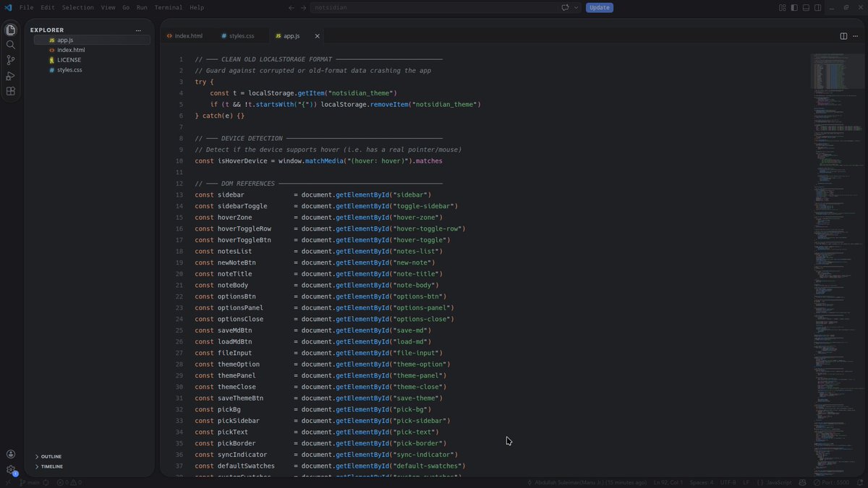Click the EXPLORER panel title
The width and height of the screenshot is (868, 488).
click(47, 30)
